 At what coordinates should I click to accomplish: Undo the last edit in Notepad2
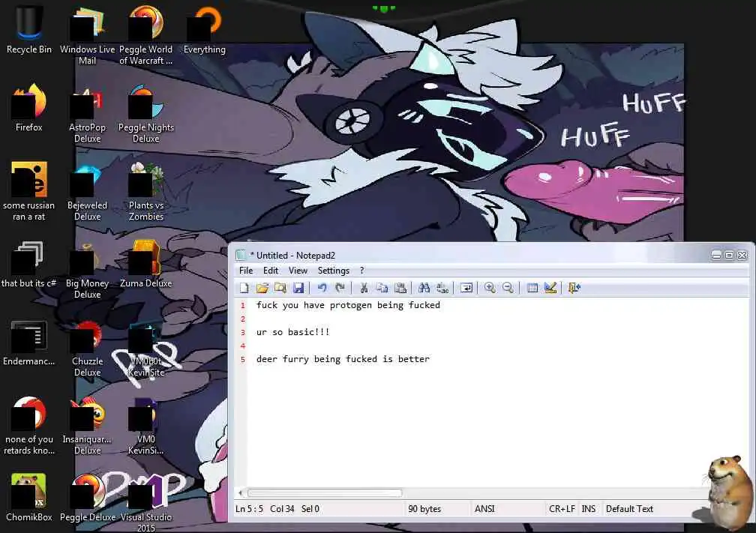click(x=322, y=288)
